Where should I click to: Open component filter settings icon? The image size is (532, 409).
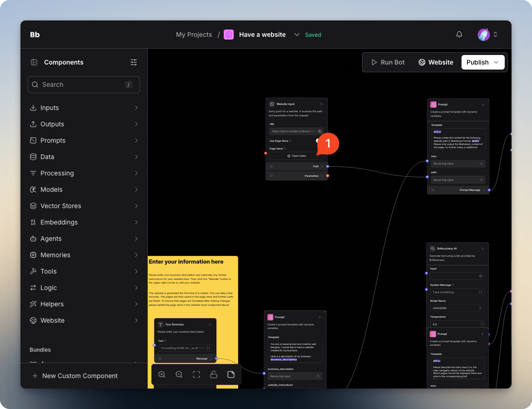coord(134,62)
